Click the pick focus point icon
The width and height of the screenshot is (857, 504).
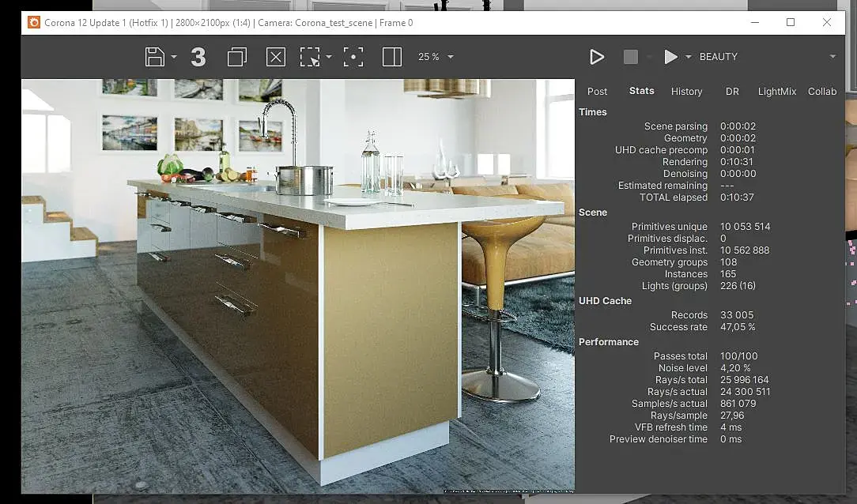click(353, 57)
